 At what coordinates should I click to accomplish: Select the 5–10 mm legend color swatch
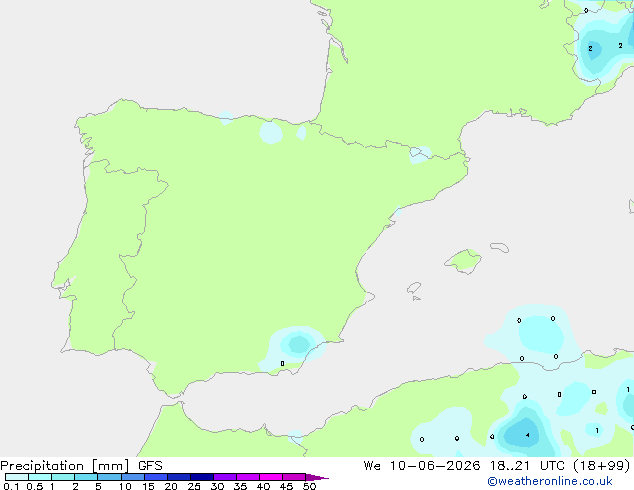pyautogui.click(x=109, y=477)
